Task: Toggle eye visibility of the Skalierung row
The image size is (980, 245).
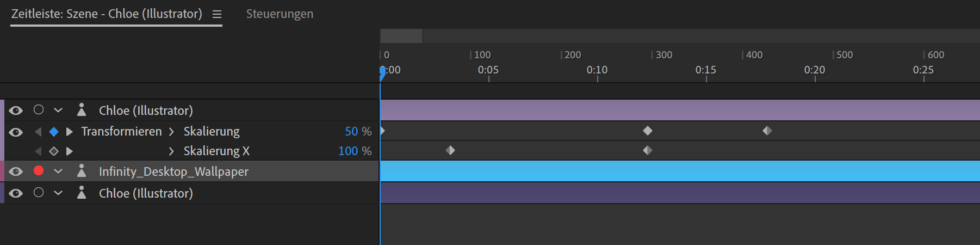Action: pyautogui.click(x=16, y=132)
